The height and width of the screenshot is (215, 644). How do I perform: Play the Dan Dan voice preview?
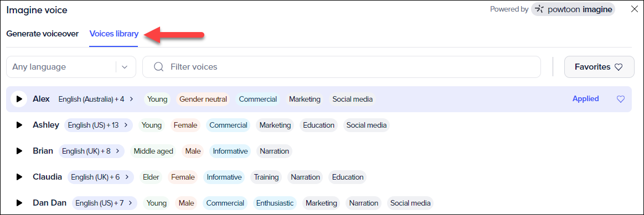pyautogui.click(x=19, y=203)
